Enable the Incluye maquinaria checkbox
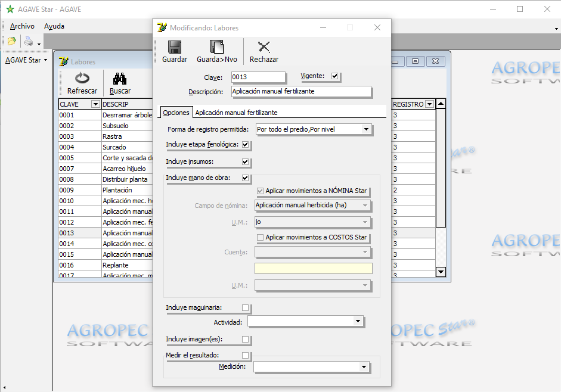561x392 pixels. pyautogui.click(x=245, y=308)
